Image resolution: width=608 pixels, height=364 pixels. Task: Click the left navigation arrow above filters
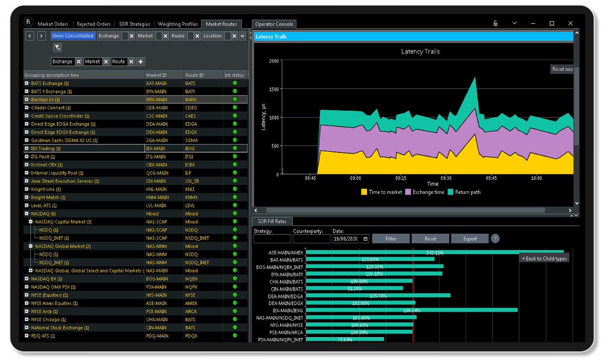[x=29, y=36]
